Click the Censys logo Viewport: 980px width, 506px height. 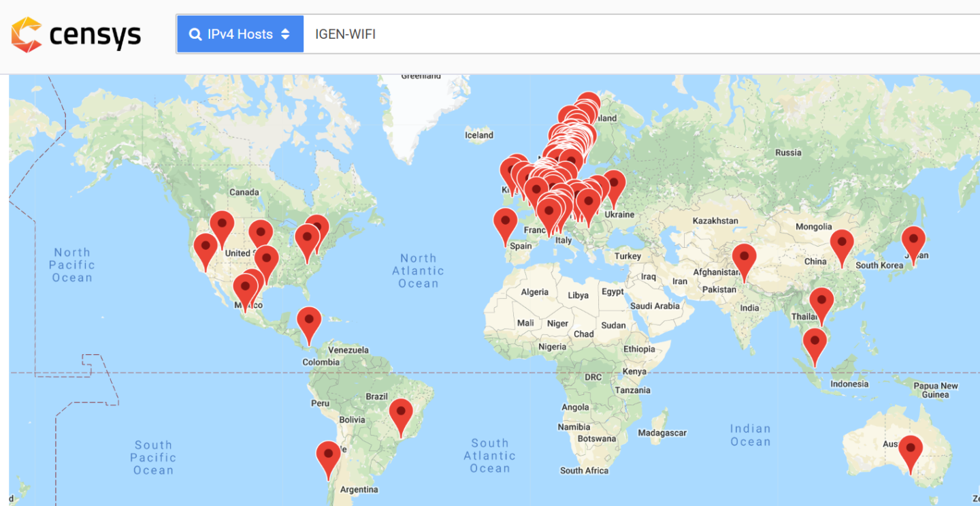76,35
